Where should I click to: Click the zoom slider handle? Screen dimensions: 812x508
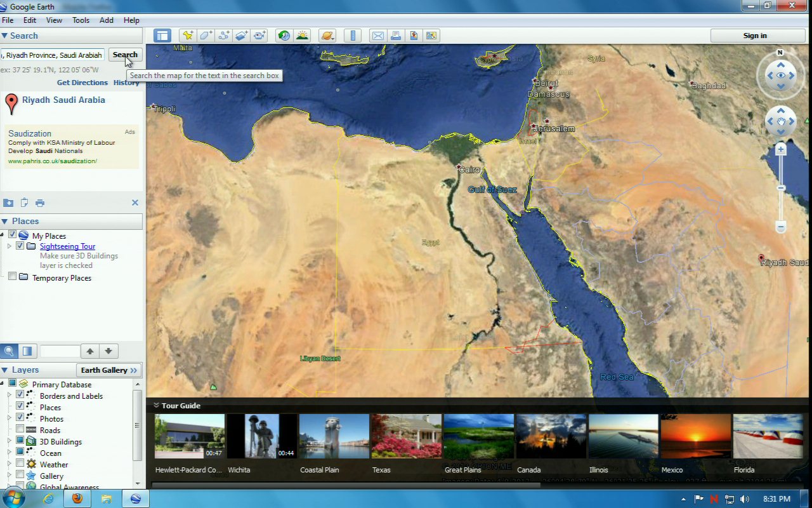coord(781,188)
